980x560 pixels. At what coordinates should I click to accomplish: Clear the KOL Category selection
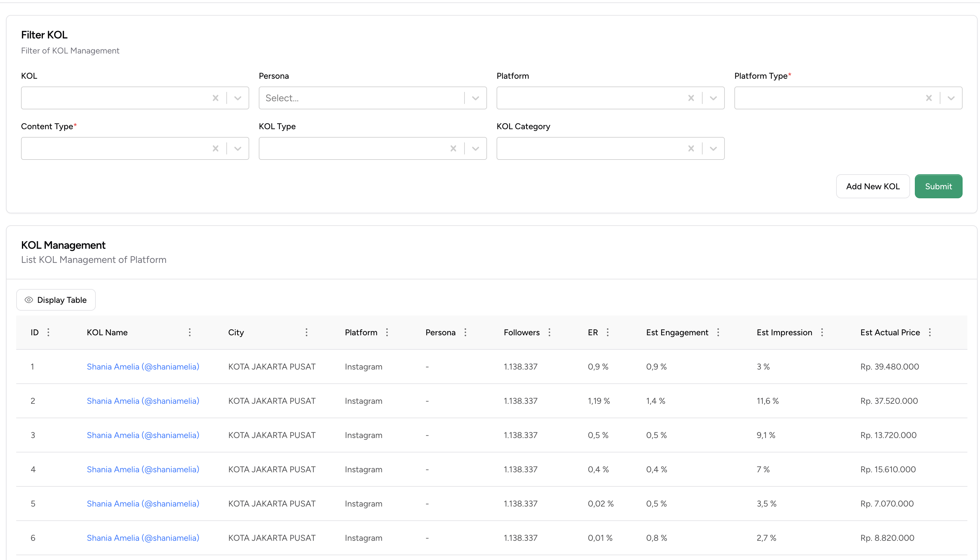691,148
